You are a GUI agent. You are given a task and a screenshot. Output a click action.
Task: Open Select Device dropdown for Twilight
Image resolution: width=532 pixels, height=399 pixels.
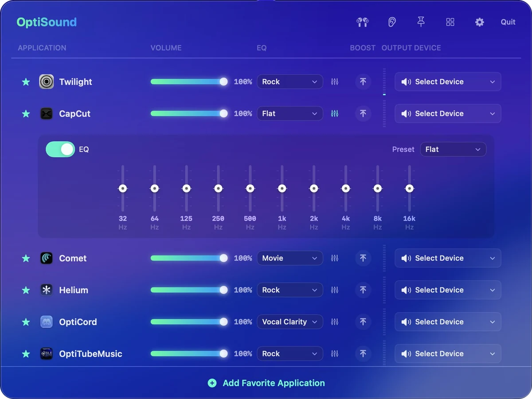448,82
